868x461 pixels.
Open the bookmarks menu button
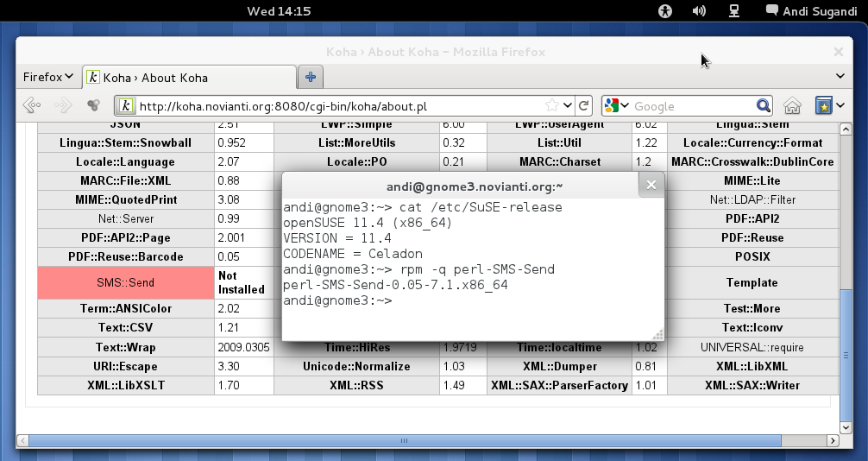824,106
